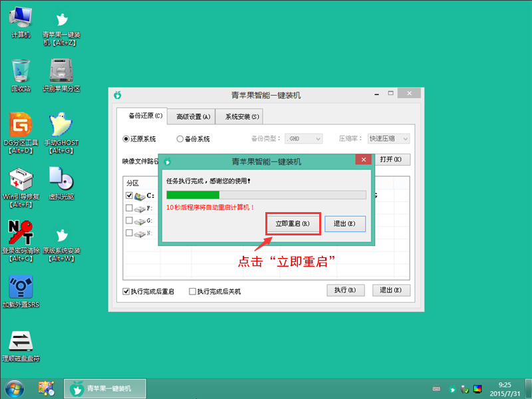Select the 备份系统 radio option
This screenshot has width=532, height=399.
181,138
